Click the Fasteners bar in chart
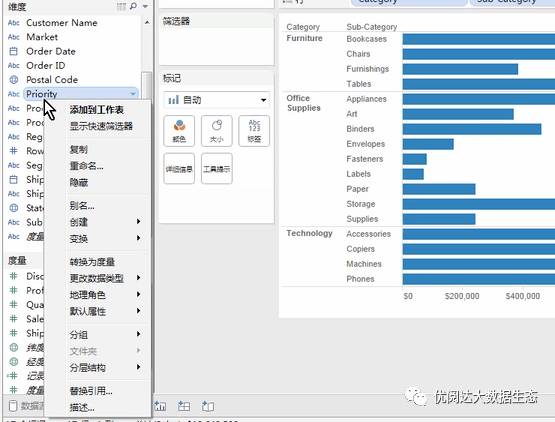 pyautogui.click(x=414, y=159)
